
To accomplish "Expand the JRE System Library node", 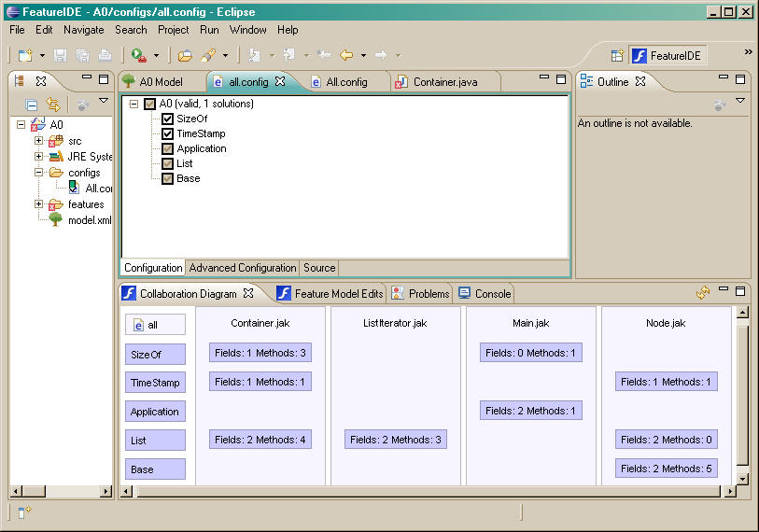I will (x=38, y=156).
